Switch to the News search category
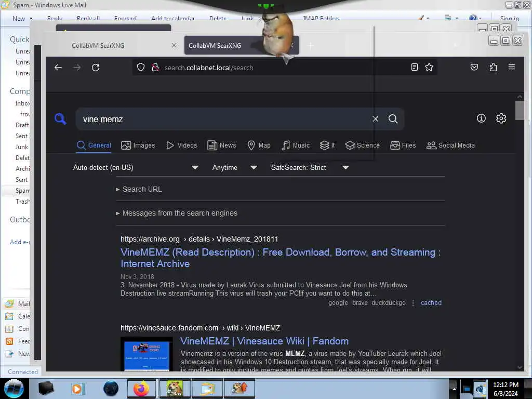 [221, 145]
